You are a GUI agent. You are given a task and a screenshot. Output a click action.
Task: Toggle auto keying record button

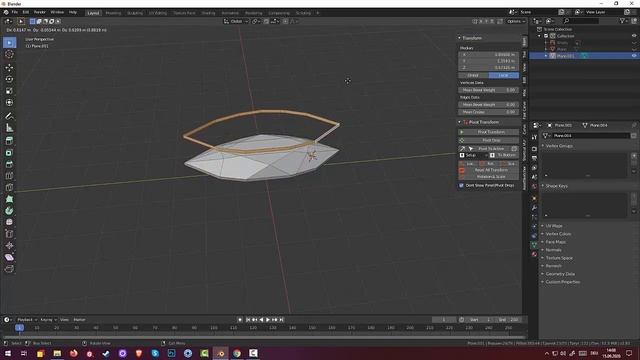coord(240,320)
